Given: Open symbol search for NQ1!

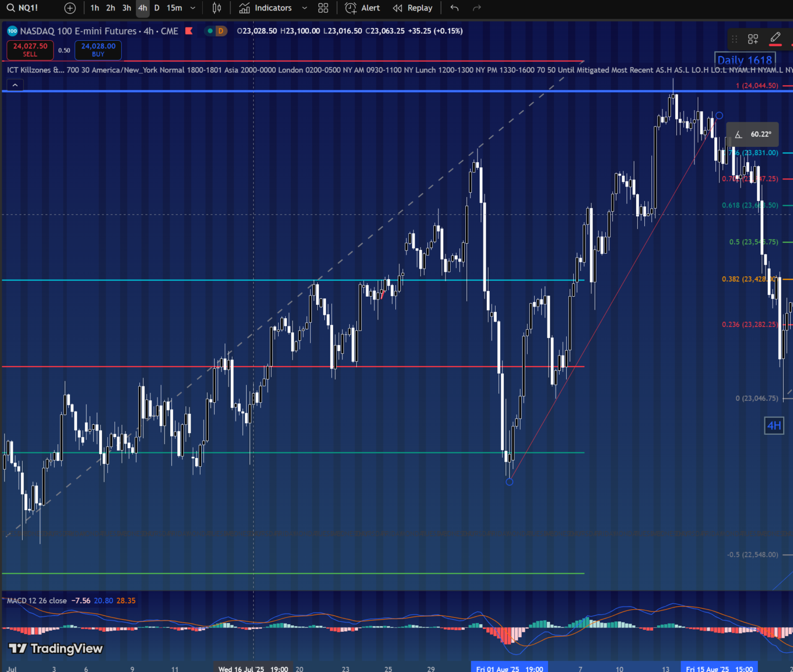Looking at the screenshot, I should tap(23, 8).
